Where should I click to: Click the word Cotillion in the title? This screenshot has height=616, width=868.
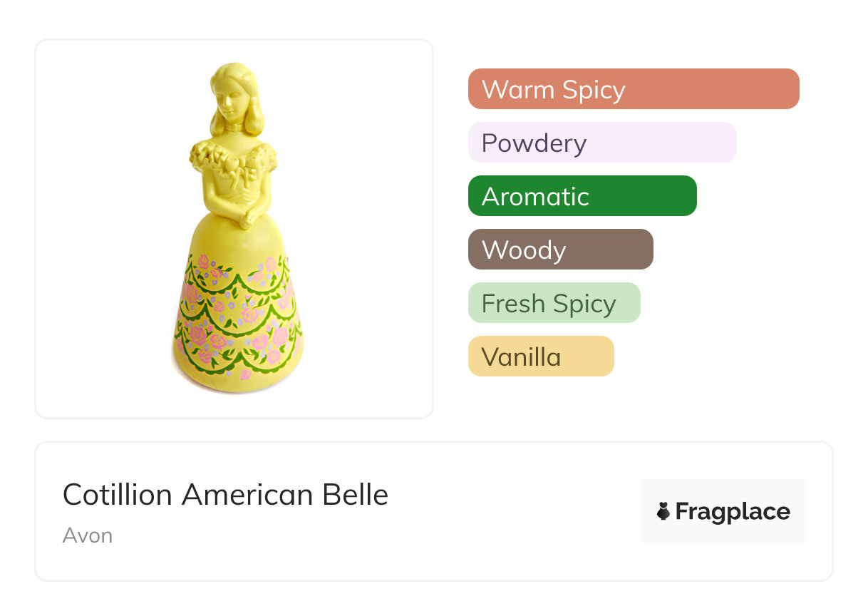(x=117, y=494)
